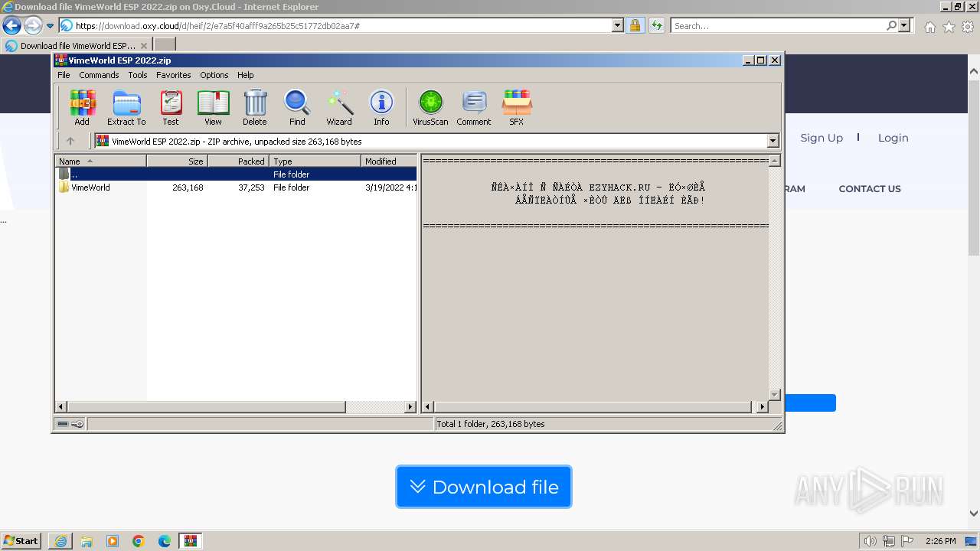Viewport: 980px width, 551px height.
Task: Open IE recent pages dropdown arrow
Action: [50, 26]
